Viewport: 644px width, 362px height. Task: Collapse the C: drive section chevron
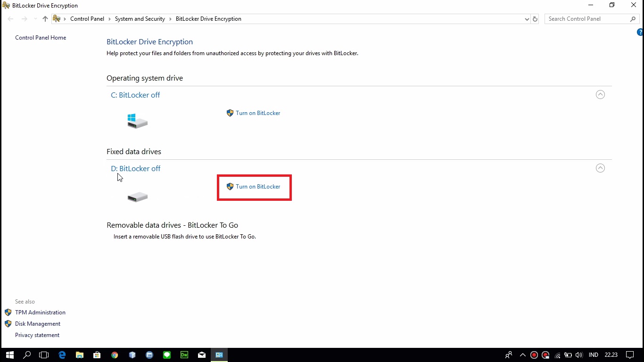tap(600, 95)
